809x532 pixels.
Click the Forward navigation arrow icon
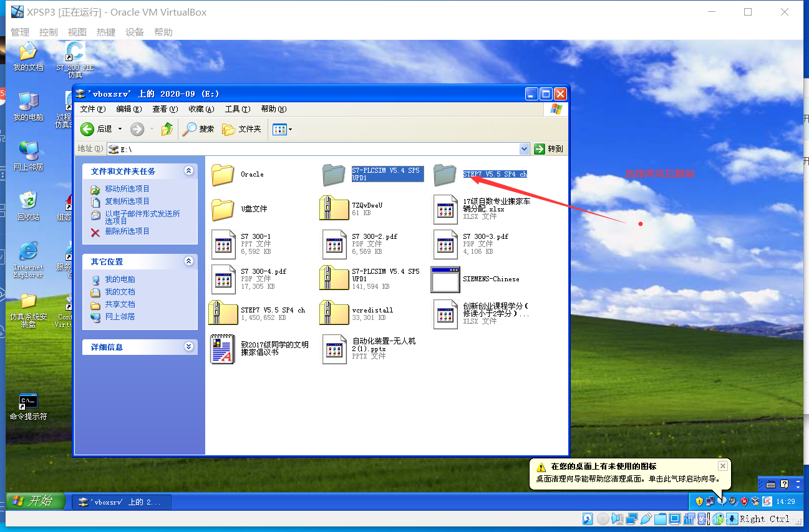(137, 129)
